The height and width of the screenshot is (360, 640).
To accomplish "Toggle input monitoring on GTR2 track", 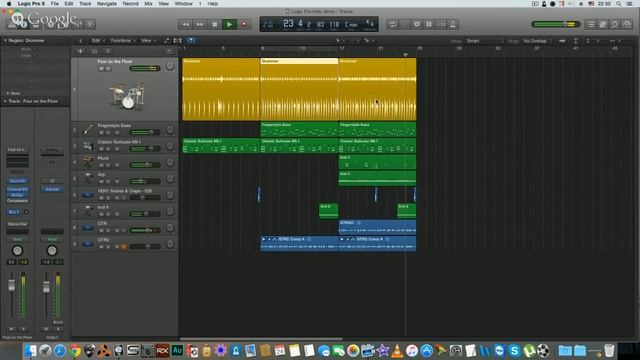I will [124, 247].
